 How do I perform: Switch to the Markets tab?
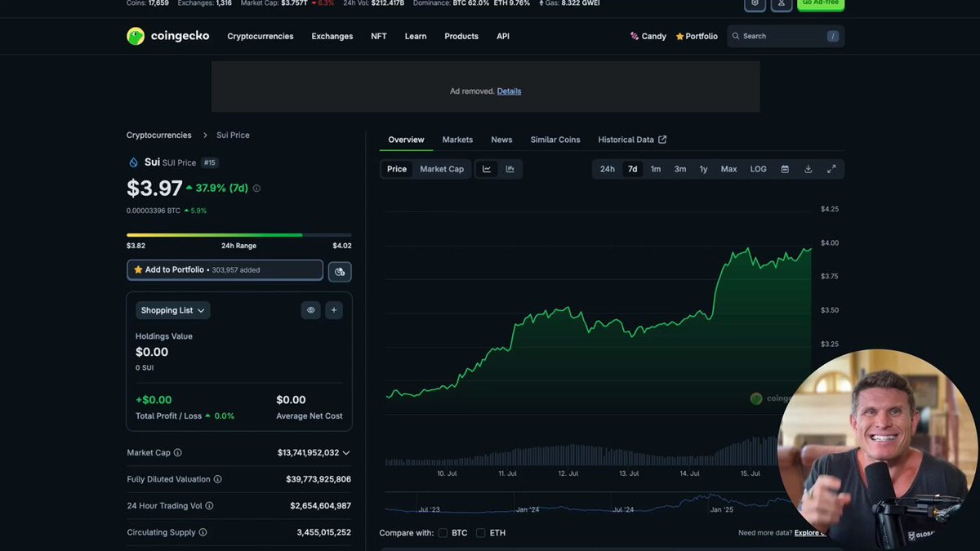point(457,140)
